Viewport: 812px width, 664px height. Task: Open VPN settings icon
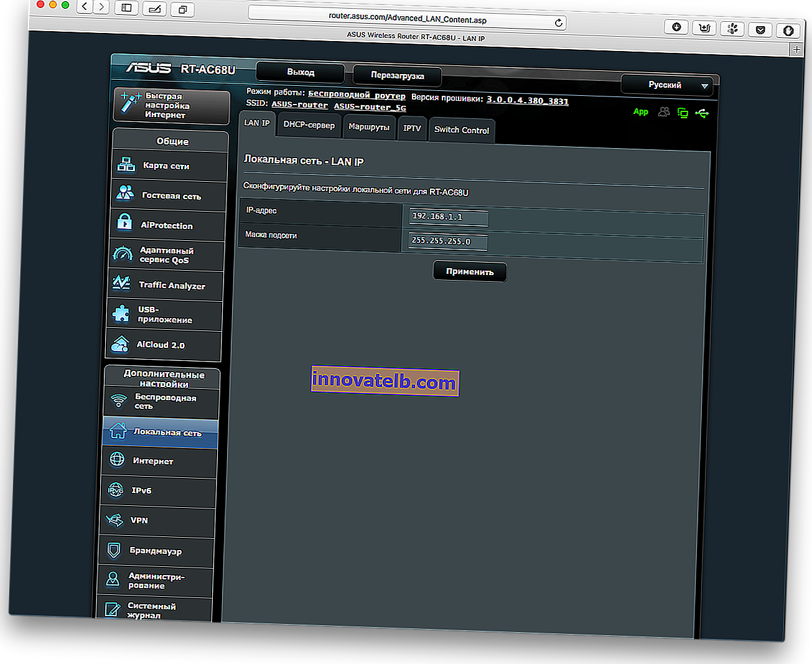tap(114, 519)
